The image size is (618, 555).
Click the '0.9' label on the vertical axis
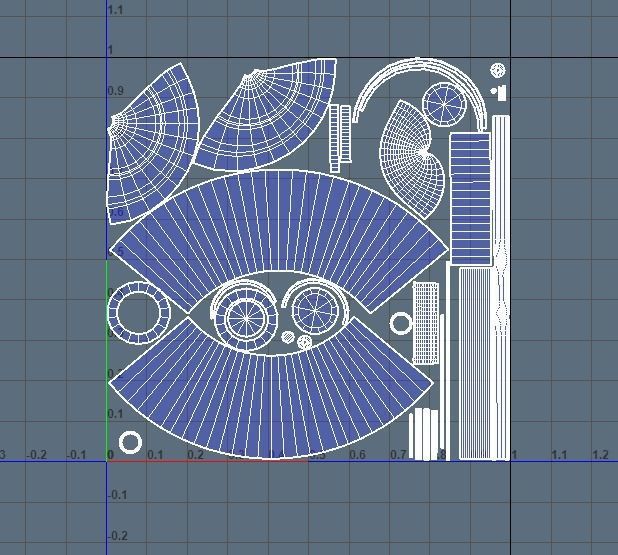tap(116, 91)
